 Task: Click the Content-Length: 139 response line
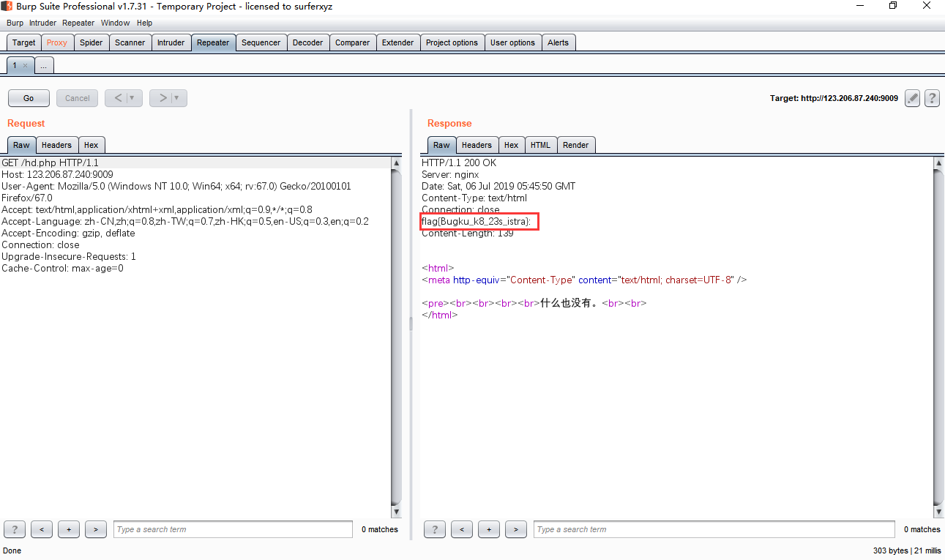click(468, 233)
